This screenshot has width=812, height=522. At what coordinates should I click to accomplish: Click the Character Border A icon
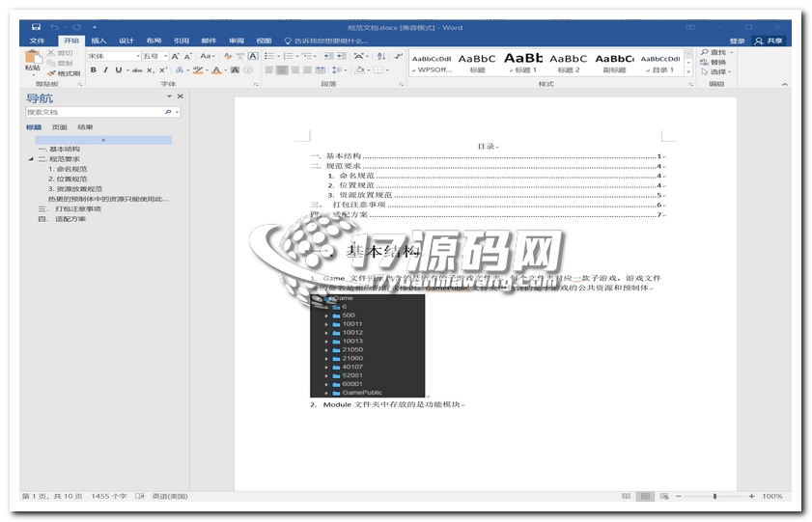[253, 56]
